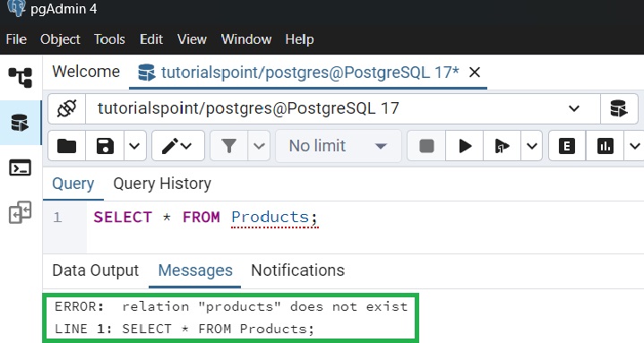
Task: Open the Edit menu
Action: pyautogui.click(x=151, y=39)
